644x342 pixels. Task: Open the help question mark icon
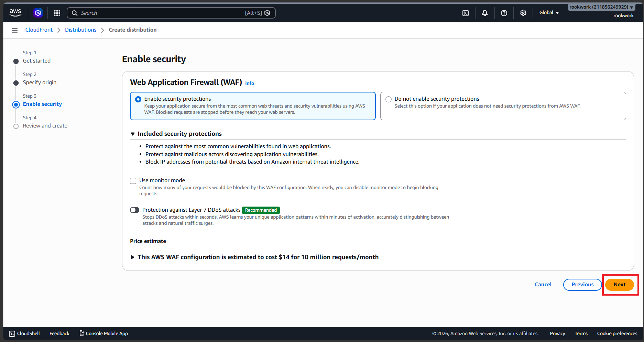tap(504, 13)
